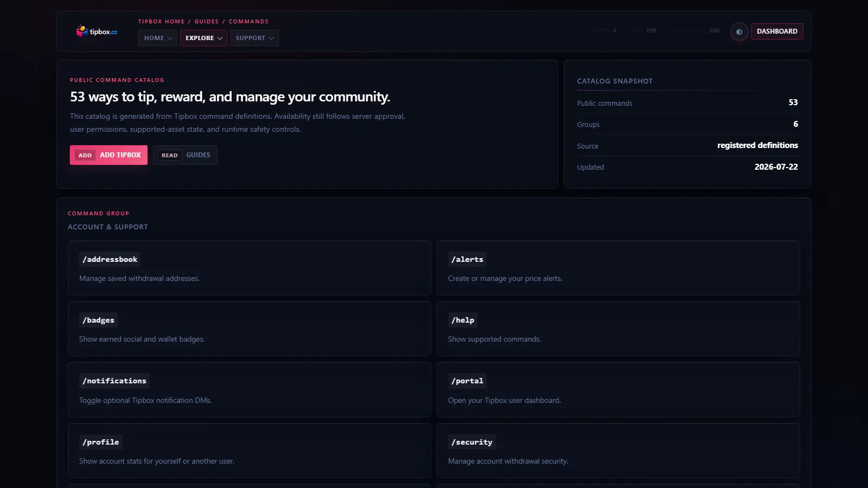Open the DASHBOARD button

pyautogui.click(x=777, y=31)
